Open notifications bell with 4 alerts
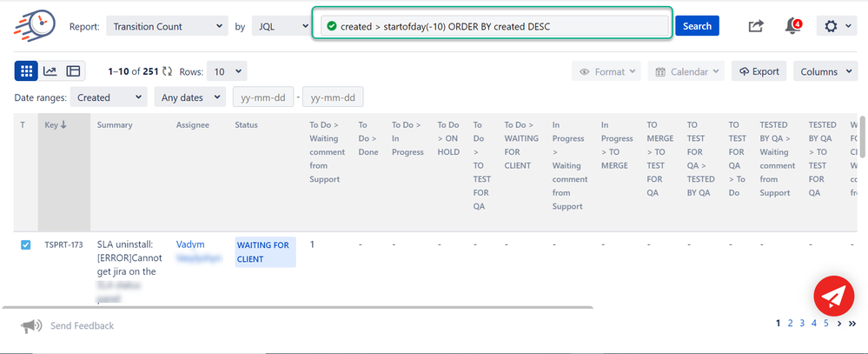868x354 pixels. 792,25
